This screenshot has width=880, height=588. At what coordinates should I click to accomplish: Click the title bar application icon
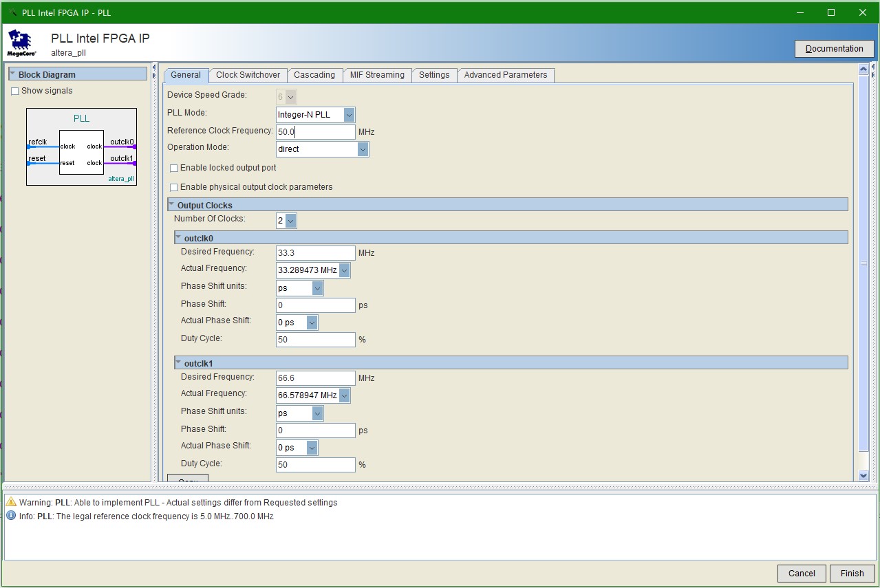pos(11,12)
